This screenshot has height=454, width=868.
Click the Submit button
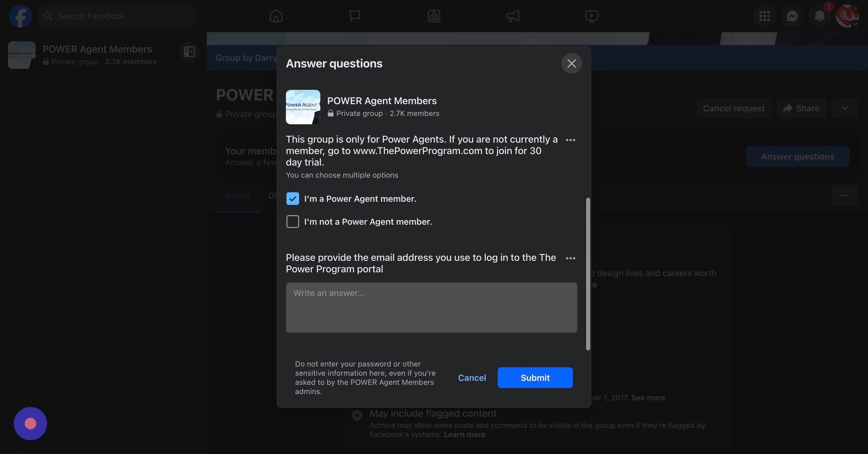535,378
